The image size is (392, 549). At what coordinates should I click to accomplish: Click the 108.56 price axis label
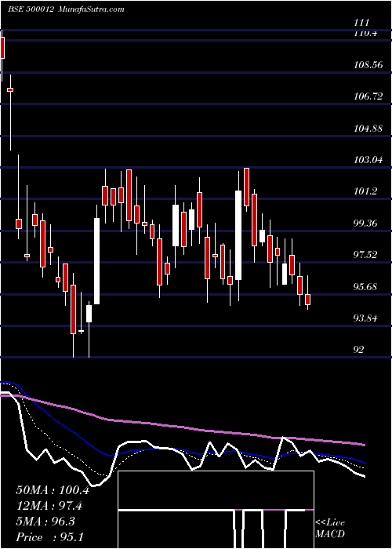368,65
